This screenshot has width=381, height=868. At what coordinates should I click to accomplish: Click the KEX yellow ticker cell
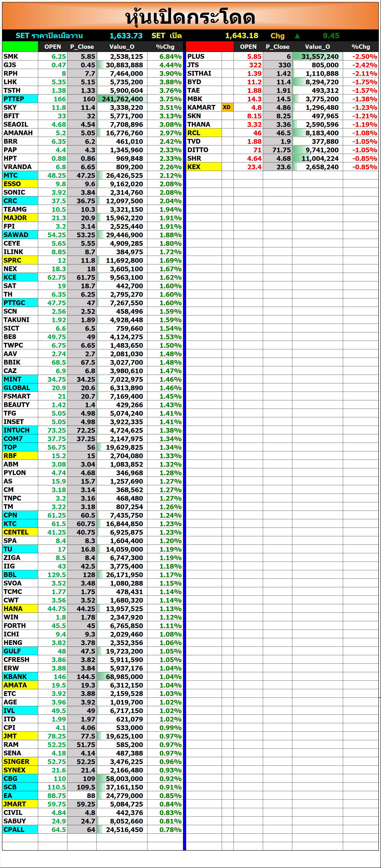click(x=204, y=167)
